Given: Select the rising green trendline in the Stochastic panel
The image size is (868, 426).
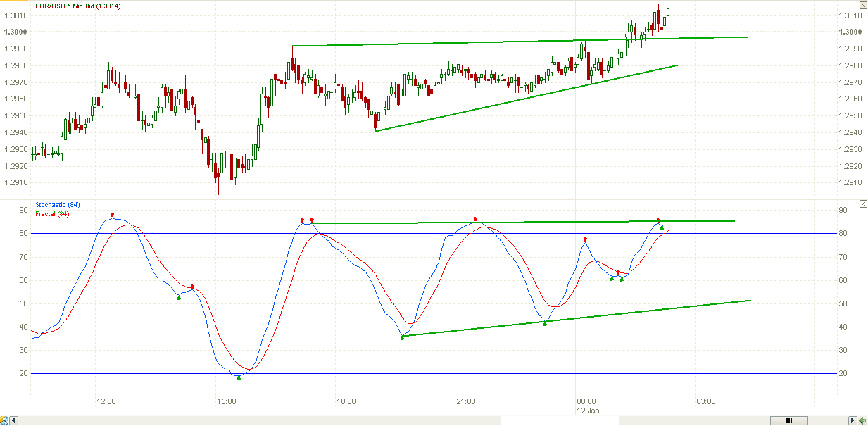Looking at the screenshot, I should tap(576, 318).
